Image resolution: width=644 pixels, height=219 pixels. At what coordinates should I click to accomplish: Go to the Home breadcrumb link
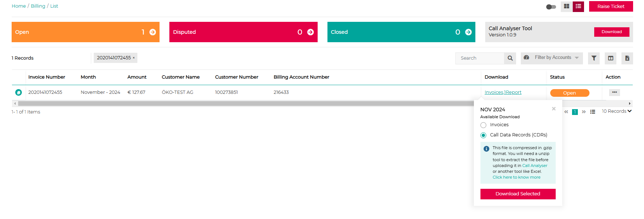pyautogui.click(x=19, y=6)
